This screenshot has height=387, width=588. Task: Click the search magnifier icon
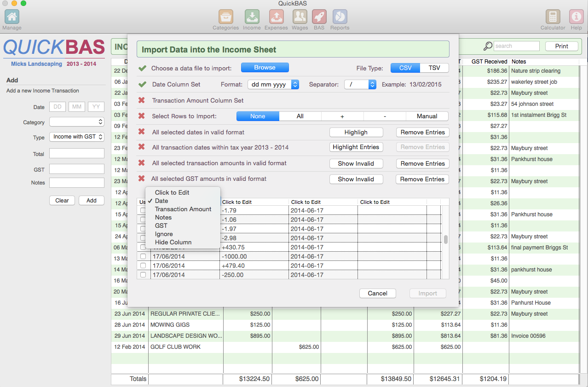(x=488, y=46)
